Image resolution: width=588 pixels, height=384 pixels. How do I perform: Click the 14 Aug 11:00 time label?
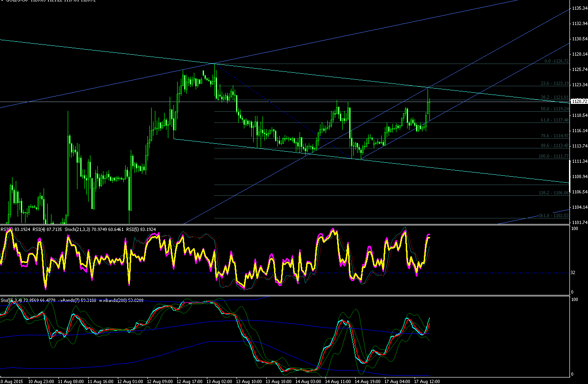tap(338, 381)
